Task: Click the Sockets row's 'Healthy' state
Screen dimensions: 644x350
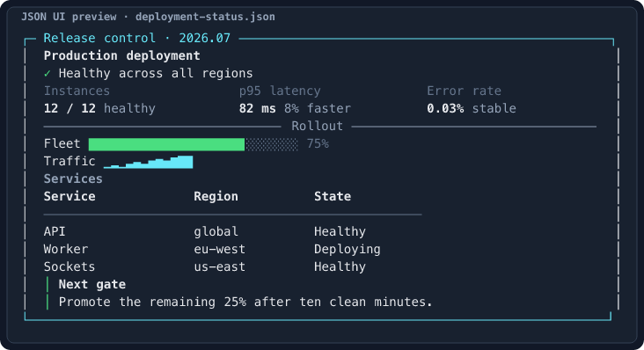Action: click(340, 266)
